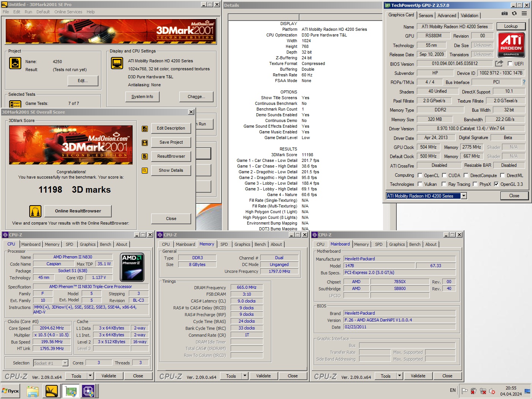Click Validate in the Mainboard CPU-Z window

pos(418,376)
